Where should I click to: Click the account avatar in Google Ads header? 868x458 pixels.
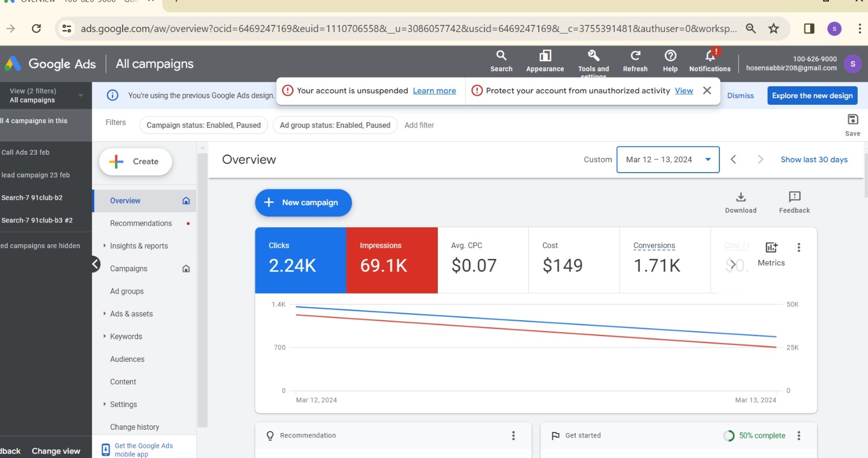click(853, 64)
